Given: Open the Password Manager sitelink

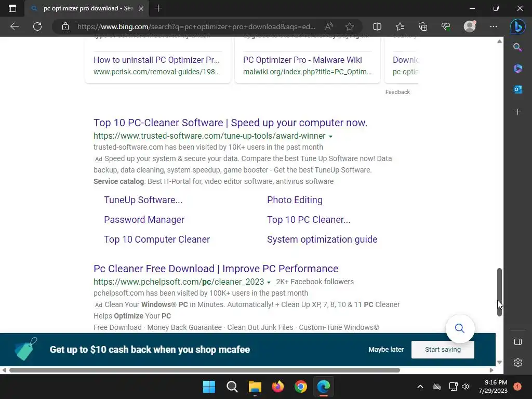Looking at the screenshot, I should coord(144,220).
